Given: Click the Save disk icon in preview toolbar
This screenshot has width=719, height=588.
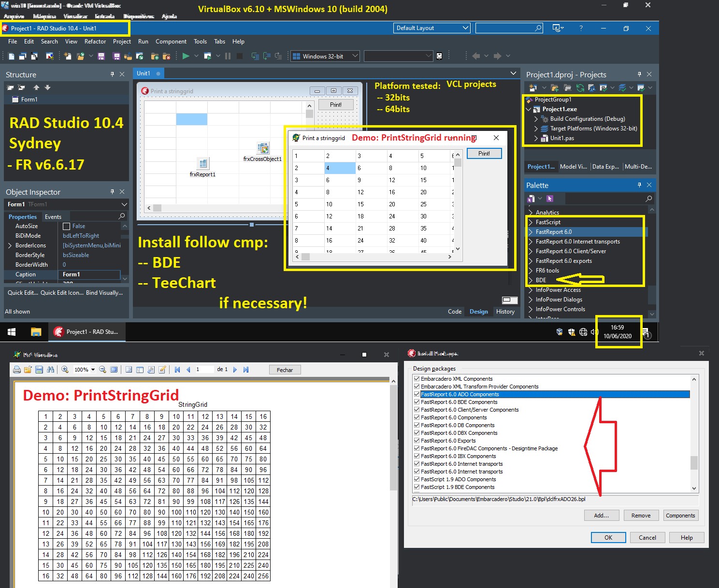Looking at the screenshot, I should 39,370.
